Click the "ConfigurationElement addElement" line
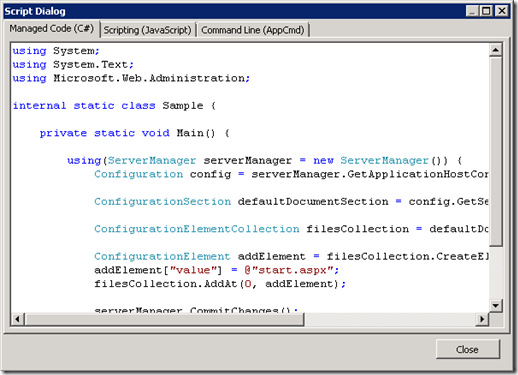518x375 pixels. [x=291, y=256]
